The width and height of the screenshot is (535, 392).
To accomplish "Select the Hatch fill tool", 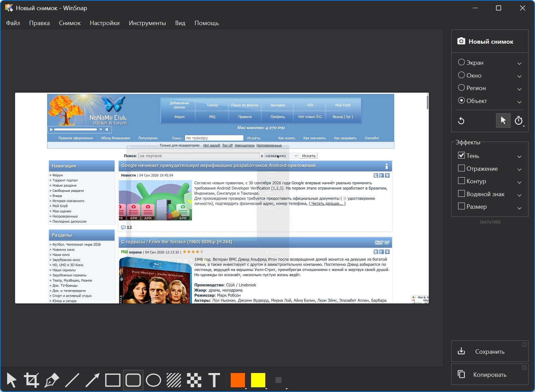I will (174, 380).
